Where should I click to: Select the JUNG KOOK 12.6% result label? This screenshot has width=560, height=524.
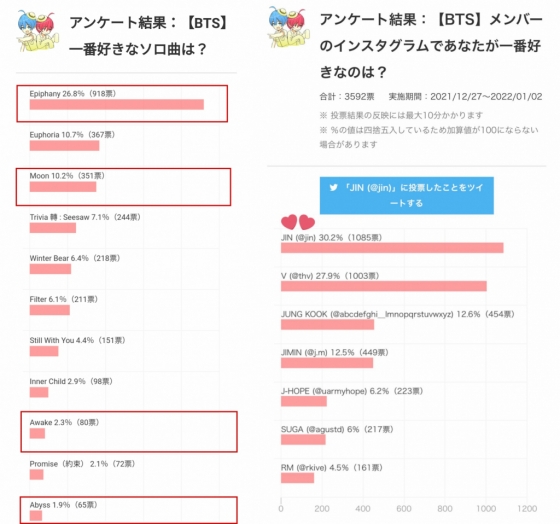[398, 314]
